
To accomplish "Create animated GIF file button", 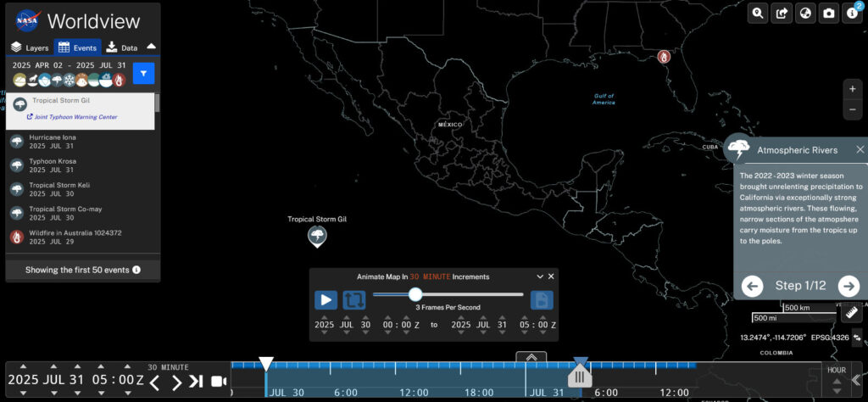I will (542, 300).
